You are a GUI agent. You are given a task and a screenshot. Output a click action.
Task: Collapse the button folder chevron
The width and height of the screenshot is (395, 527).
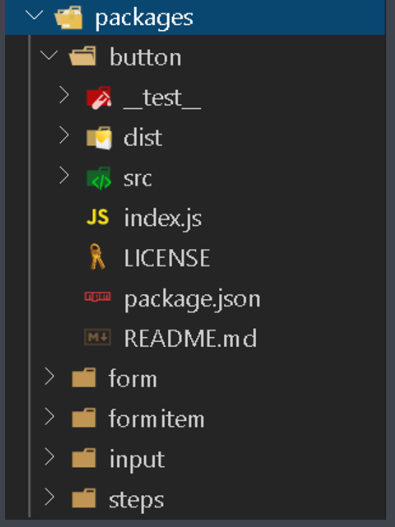[49, 55]
